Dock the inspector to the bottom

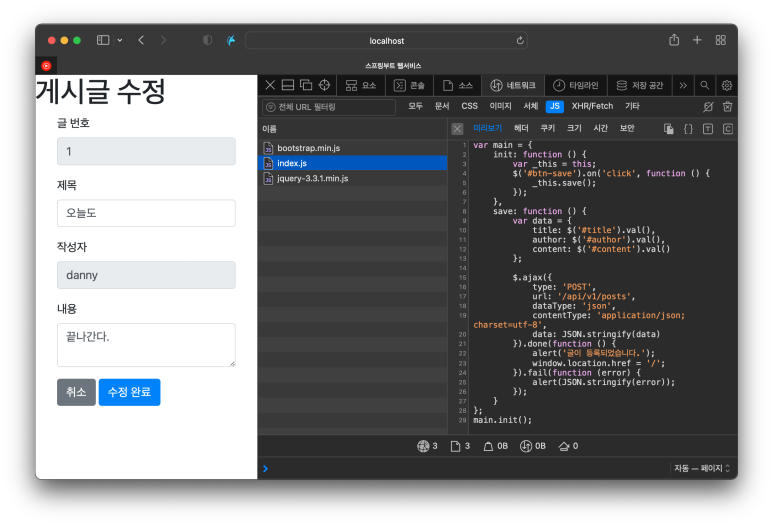[x=288, y=85]
